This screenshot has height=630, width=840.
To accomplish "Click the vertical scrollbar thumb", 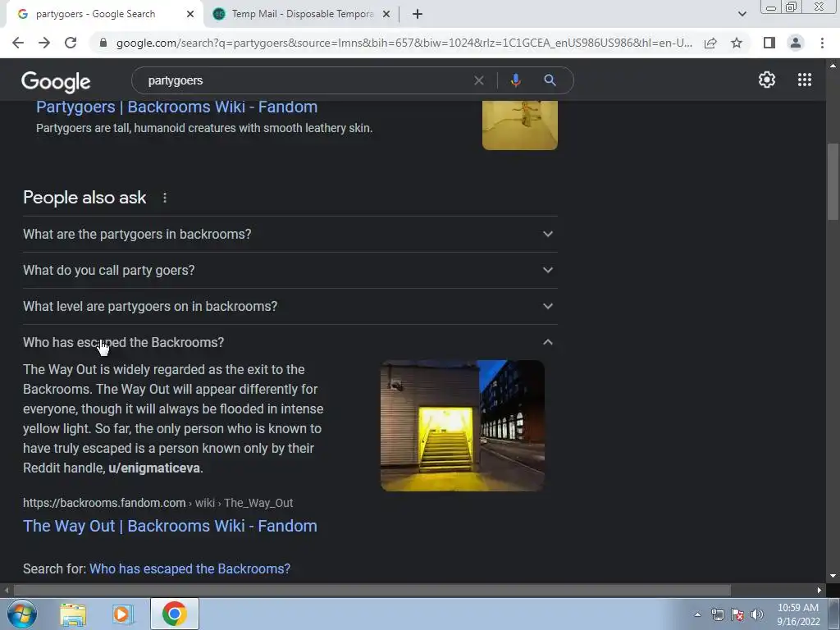I will [x=833, y=181].
